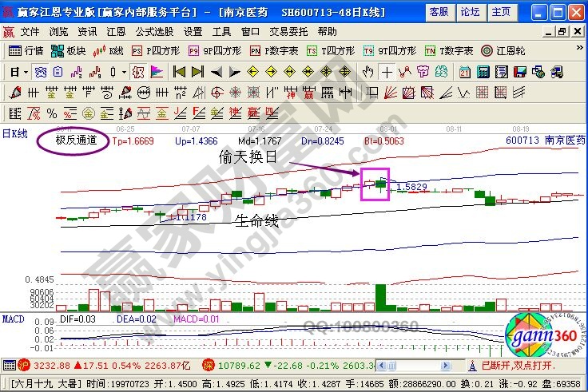Click the 客服 button in title bar
This screenshot has height=392, width=588.
pyautogui.click(x=439, y=12)
